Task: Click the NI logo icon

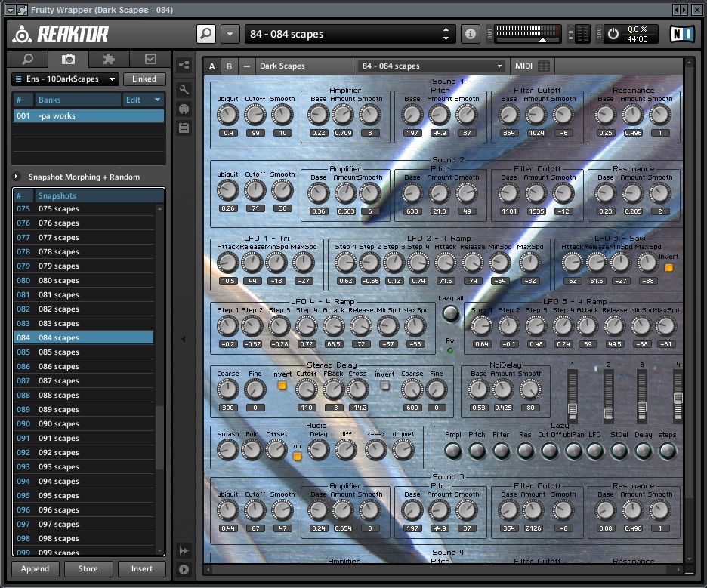Action: point(681,35)
